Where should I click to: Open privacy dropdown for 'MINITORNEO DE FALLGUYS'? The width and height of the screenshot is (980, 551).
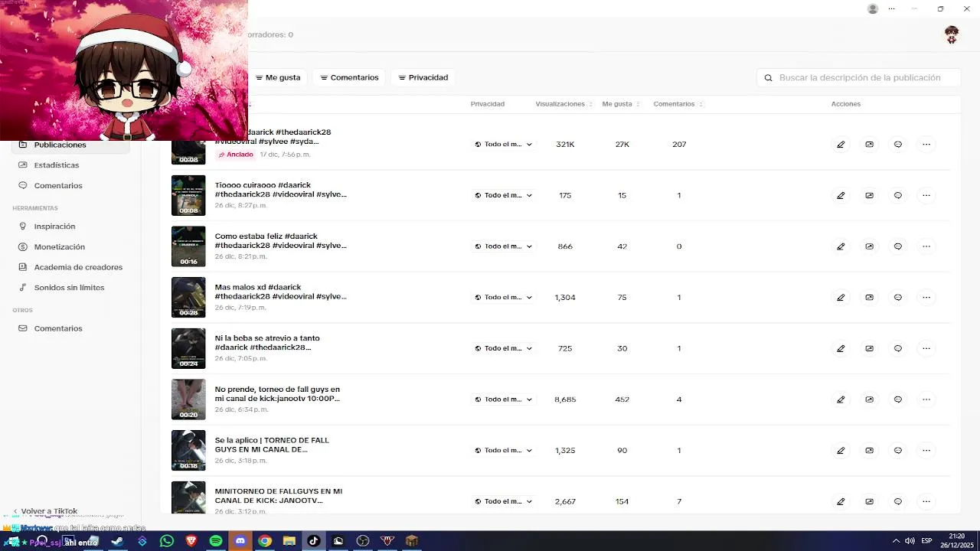click(x=503, y=501)
